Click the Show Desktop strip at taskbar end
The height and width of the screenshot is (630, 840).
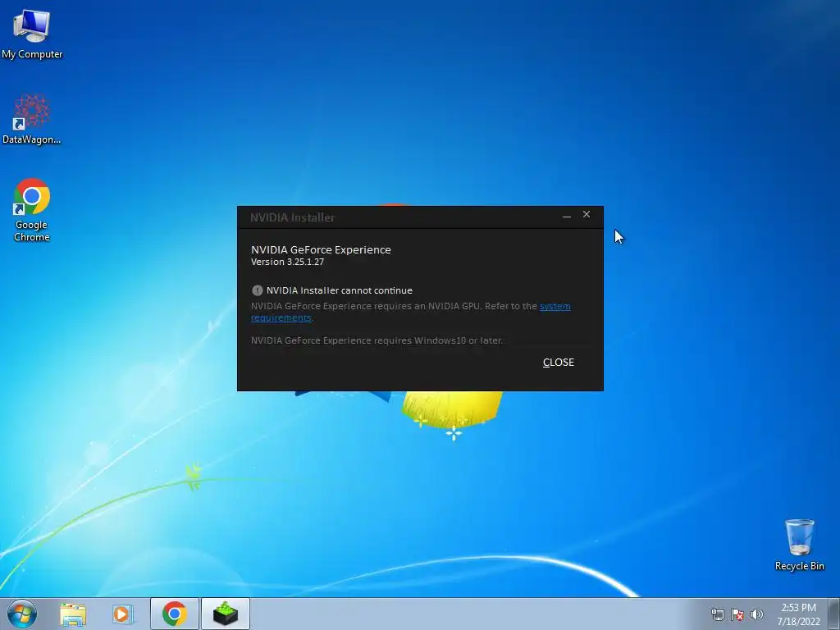pyautogui.click(x=834, y=614)
